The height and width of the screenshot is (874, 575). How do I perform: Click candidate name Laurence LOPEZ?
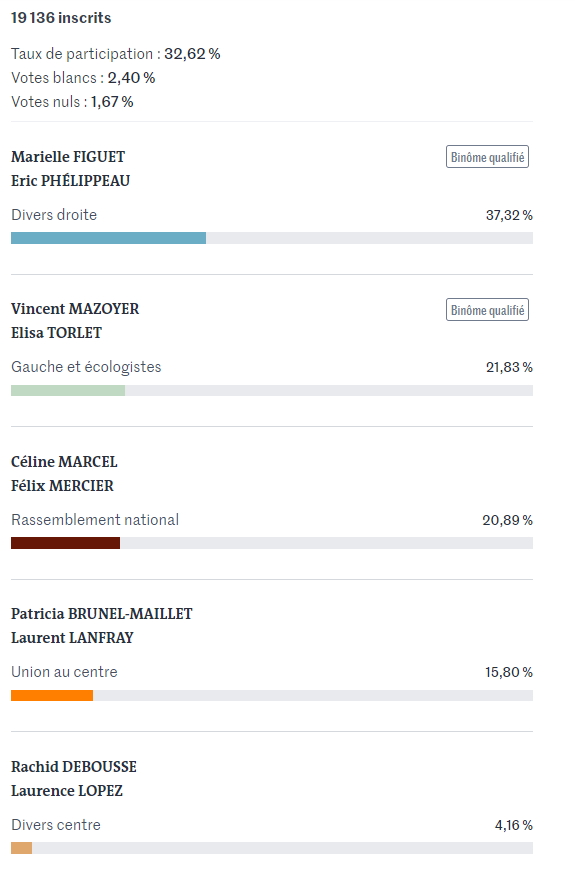pyautogui.click(x=67, y=790)
